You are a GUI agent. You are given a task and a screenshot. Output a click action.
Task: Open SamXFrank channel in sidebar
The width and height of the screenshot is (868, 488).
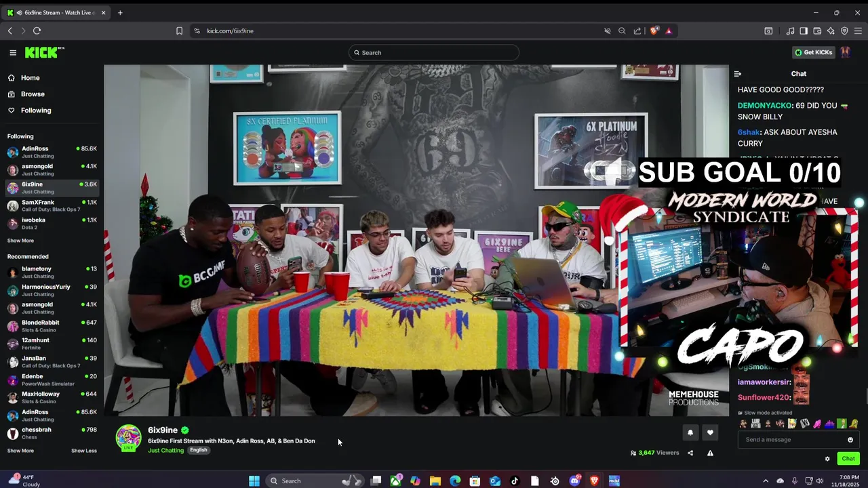(x=52, y=205)
